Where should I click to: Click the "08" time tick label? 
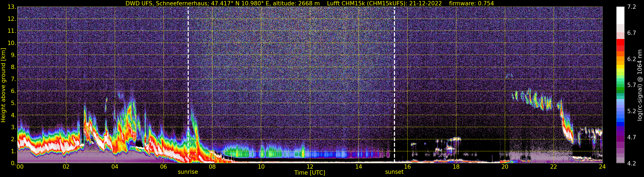(x=212, y=167)
